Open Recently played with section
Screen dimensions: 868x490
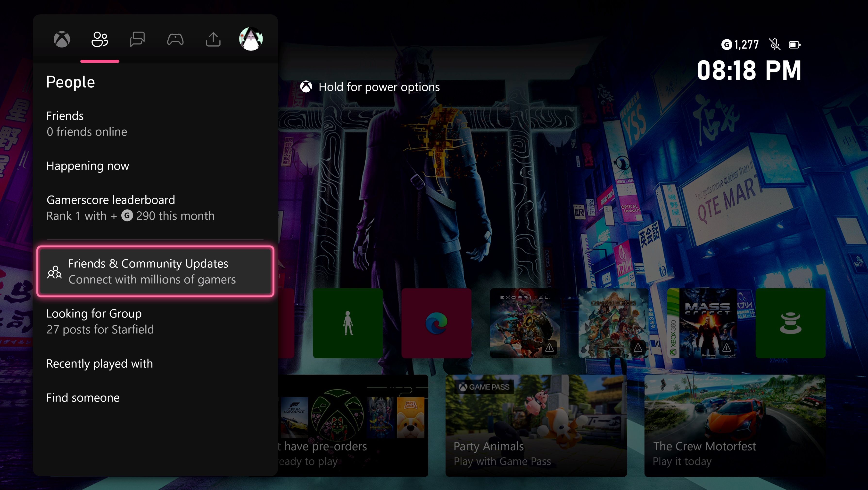[100, 363]
